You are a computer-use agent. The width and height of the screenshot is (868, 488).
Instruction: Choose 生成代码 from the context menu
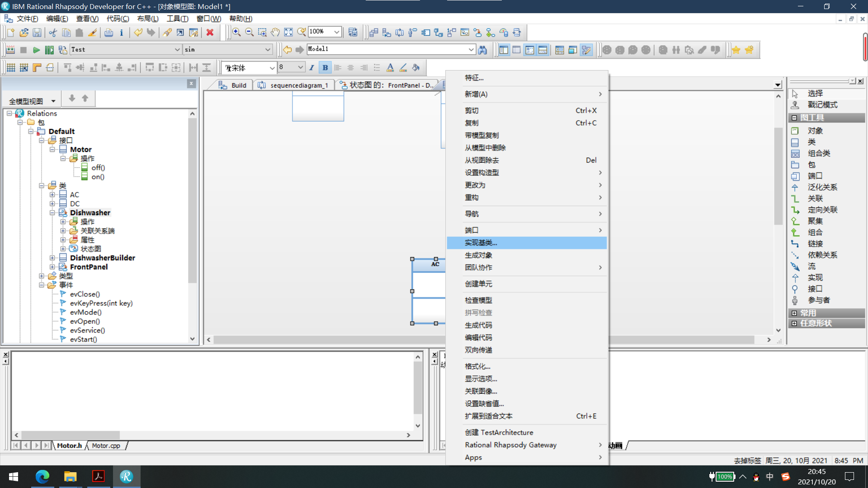click(x=478, y=325)
